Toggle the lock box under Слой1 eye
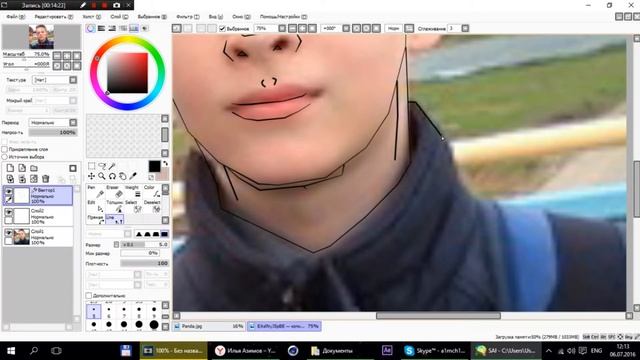Screen dimensions: 640x360 [9, 241]
